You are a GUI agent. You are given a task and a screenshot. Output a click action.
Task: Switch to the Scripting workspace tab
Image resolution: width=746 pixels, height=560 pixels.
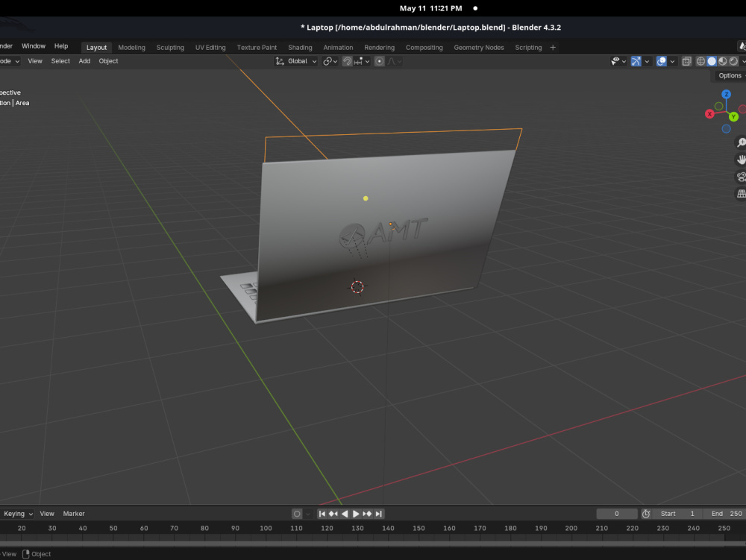pos(528,48)
